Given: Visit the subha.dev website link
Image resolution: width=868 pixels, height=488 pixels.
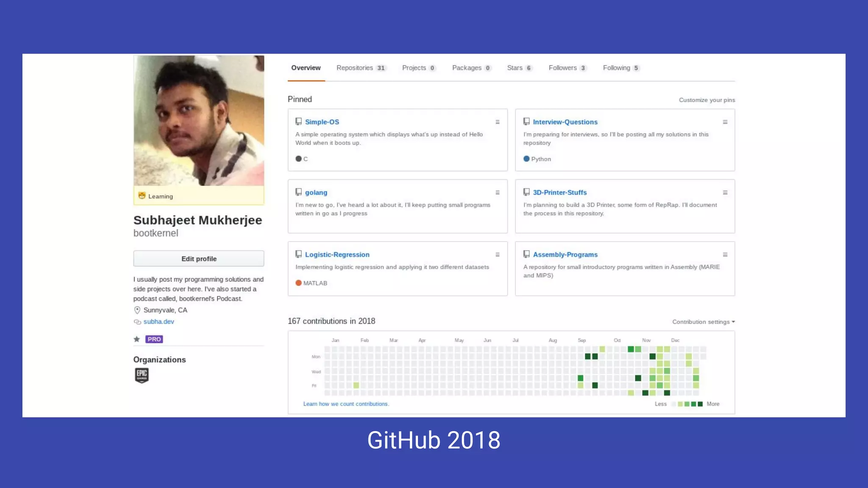Looking at the screenshot, I should (x=159, y=322).
